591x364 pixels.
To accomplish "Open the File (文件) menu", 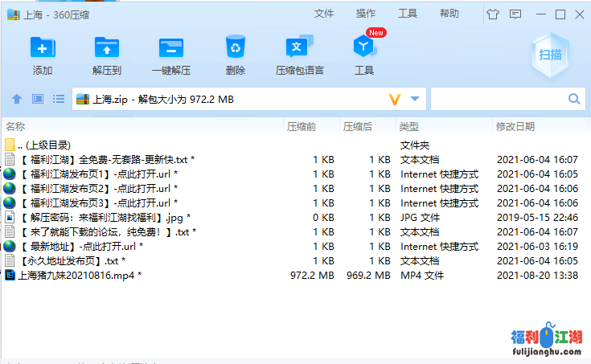I will (x=324, y=14).
